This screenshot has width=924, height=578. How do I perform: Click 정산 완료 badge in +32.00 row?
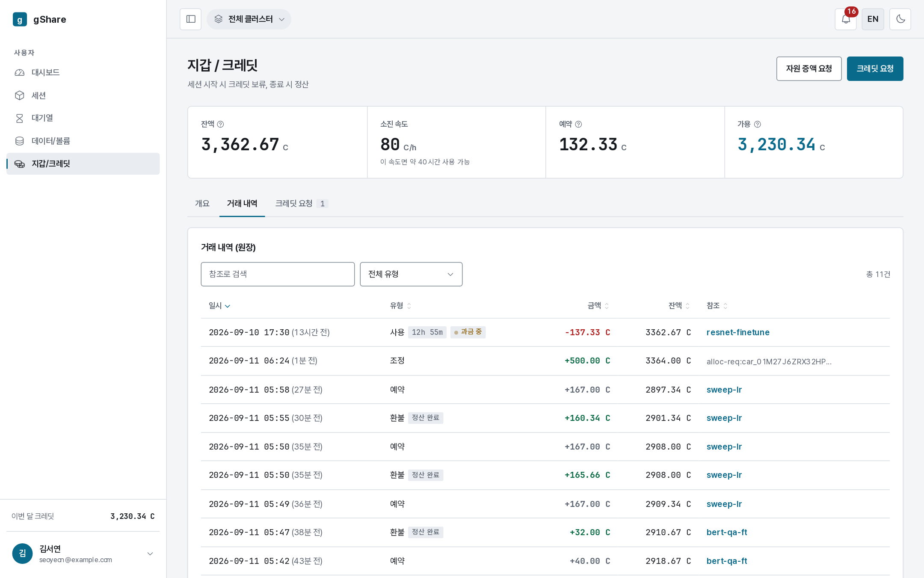click(426, 532)
